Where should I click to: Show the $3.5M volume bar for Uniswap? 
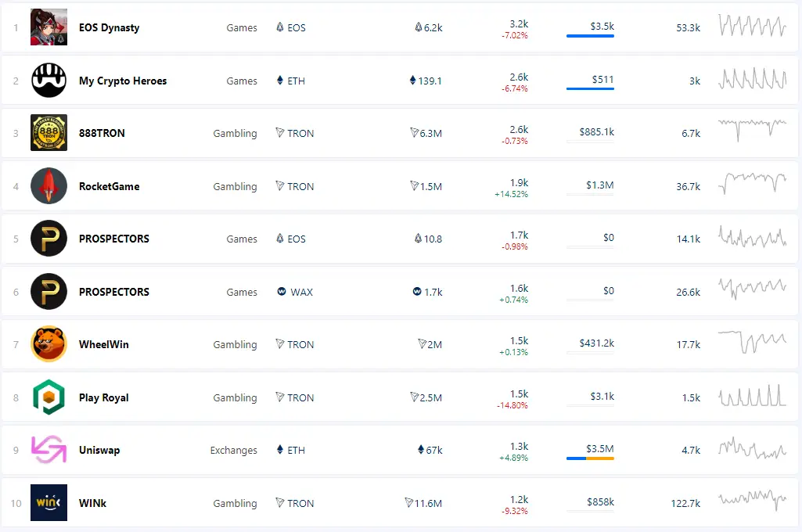click(590, 458)
